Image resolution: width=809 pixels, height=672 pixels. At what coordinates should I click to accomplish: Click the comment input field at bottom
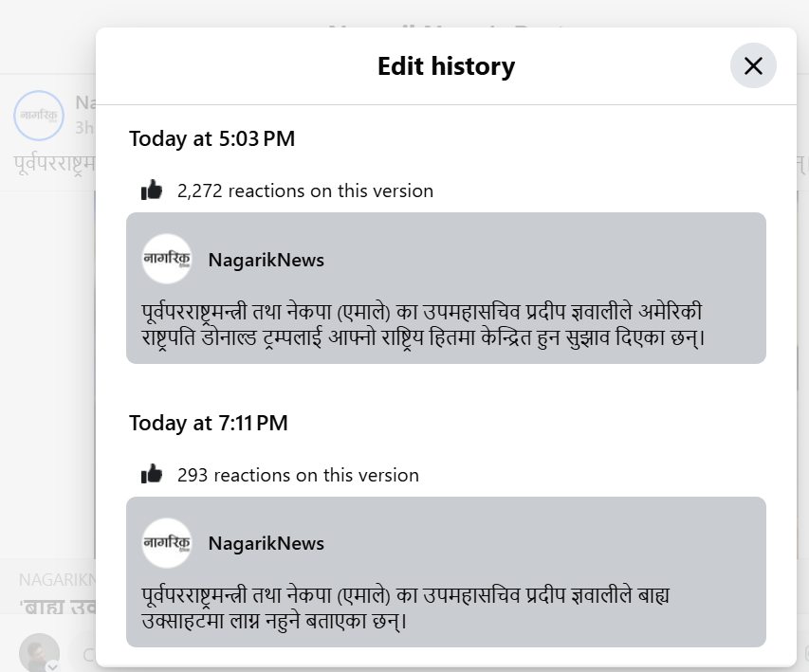83,654
